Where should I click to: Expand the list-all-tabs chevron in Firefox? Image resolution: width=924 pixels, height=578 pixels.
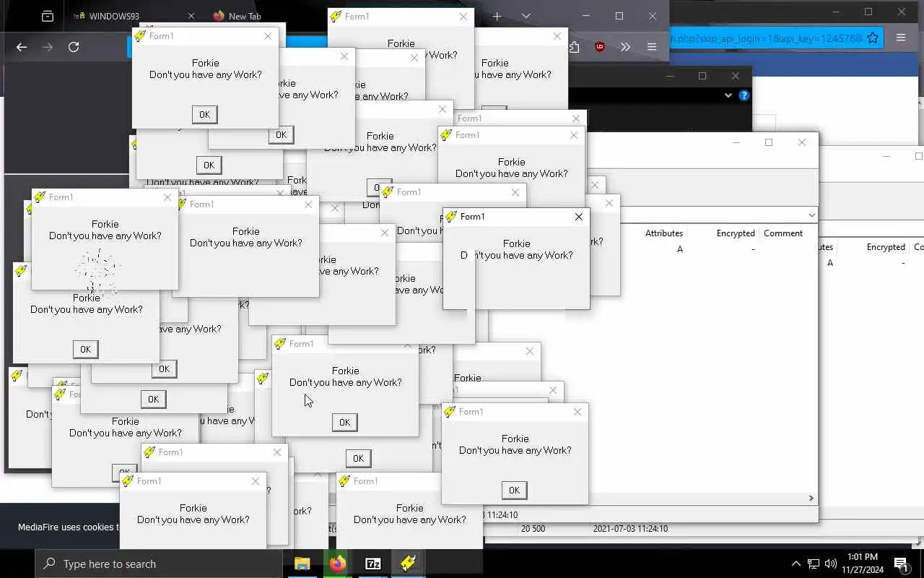tap(526, 16)
